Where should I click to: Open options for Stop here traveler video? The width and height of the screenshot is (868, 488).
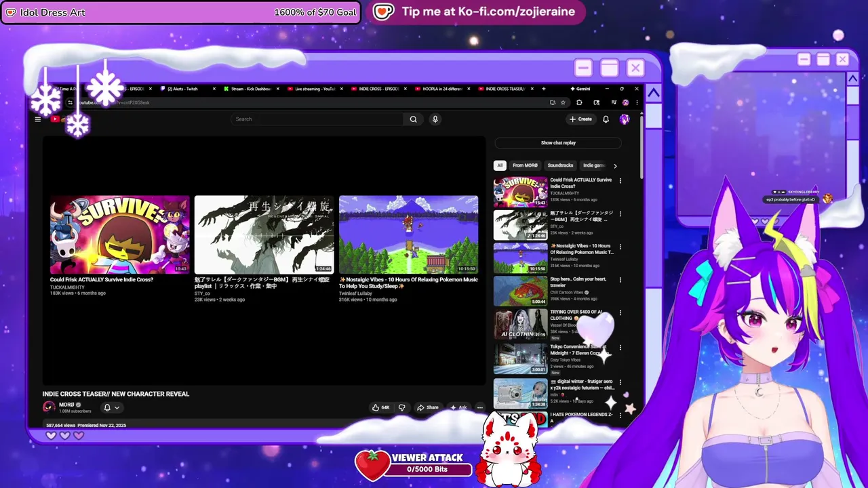(x=620, y=280)
